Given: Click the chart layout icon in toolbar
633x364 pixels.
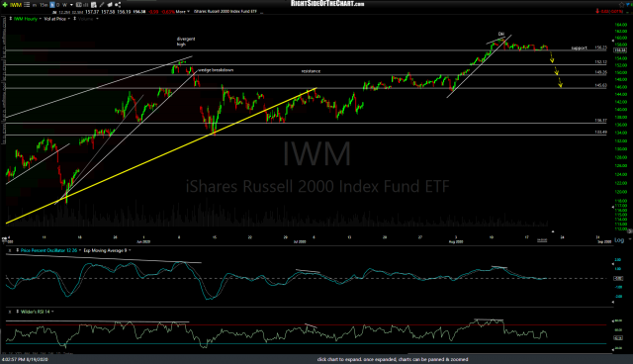Looking at the screenshot, I should tap(79, 5).
